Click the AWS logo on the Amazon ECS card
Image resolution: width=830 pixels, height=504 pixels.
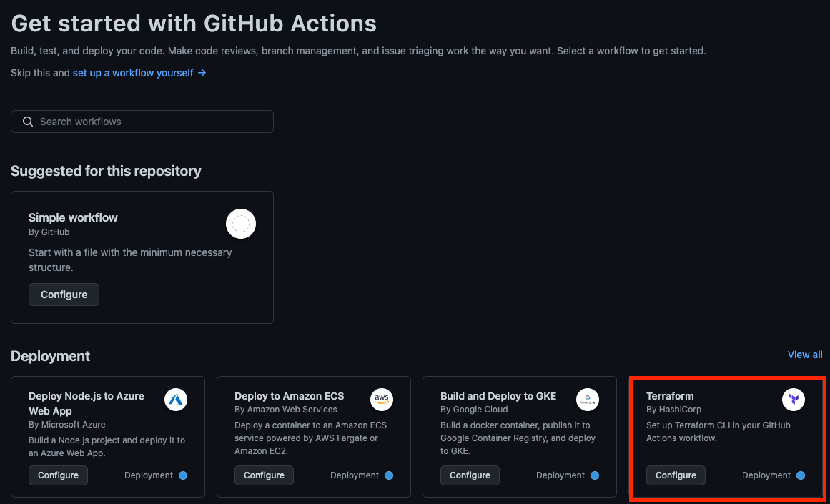382,400
